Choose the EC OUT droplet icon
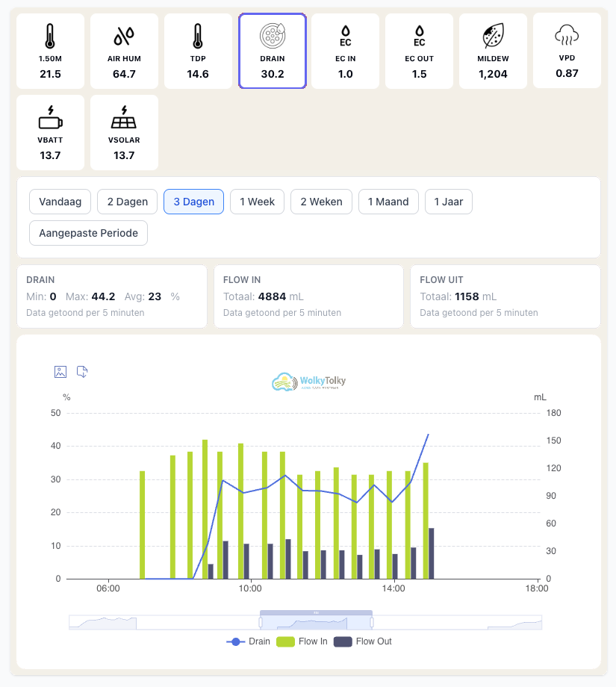 click(x=420, y=36)
